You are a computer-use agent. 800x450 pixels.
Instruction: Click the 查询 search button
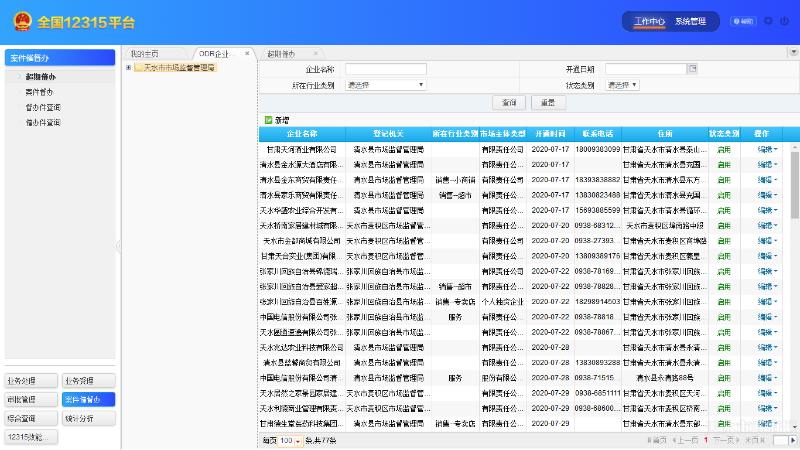click(x=509, y=103)
